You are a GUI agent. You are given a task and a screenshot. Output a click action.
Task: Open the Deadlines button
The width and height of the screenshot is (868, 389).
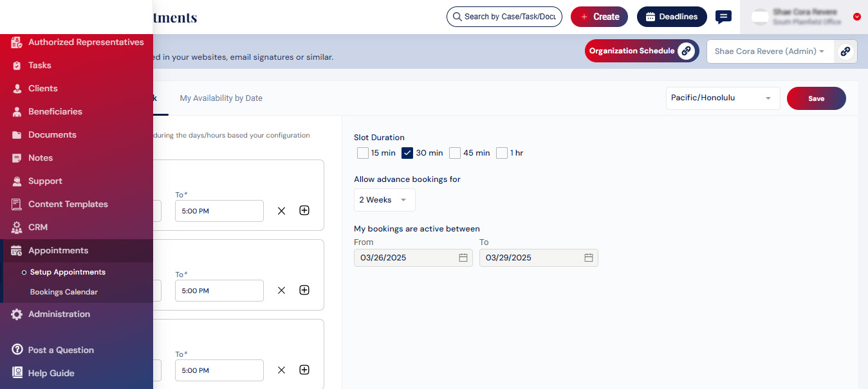[x=672, y=17]
